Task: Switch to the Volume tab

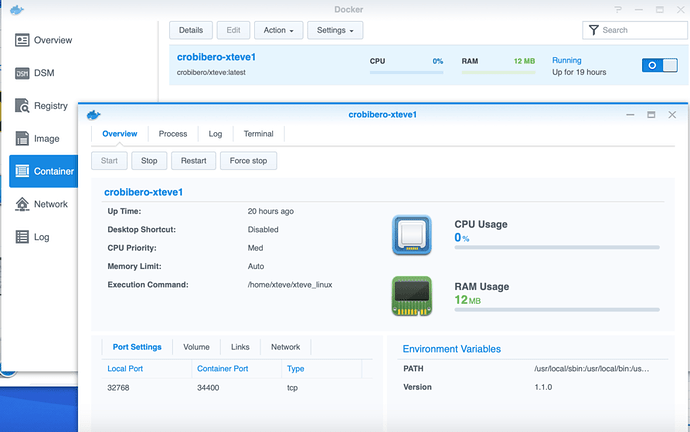Action: click(196, 347)
